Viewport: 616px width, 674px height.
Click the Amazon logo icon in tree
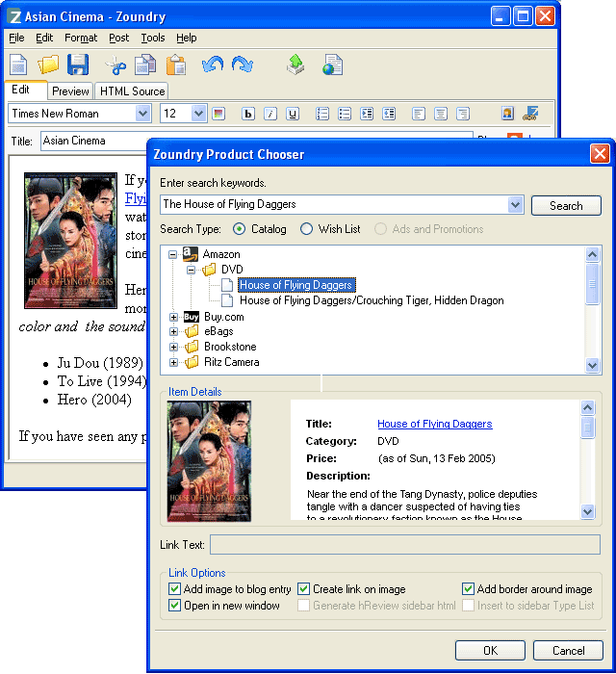click(x=191, y=254)
